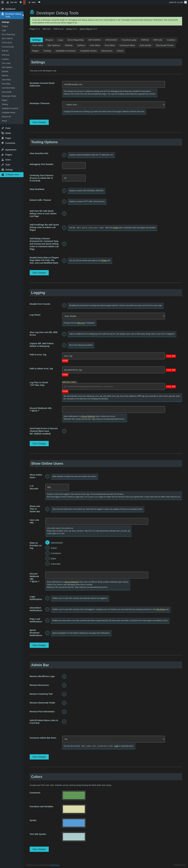Follow the Site Options link in Intermittent Notifications
Image resolution: width=188 pixels, height=868 pixels.
161,609
